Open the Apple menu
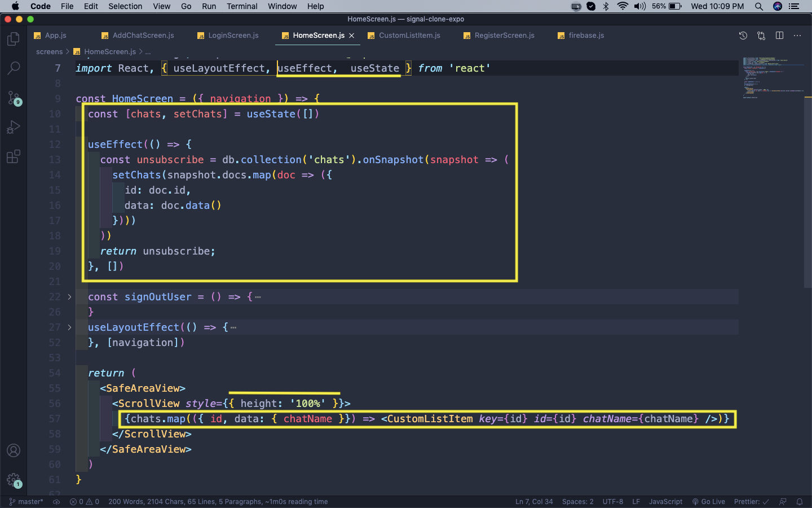Viewport: 812px width, 508px height. [15, 6]
